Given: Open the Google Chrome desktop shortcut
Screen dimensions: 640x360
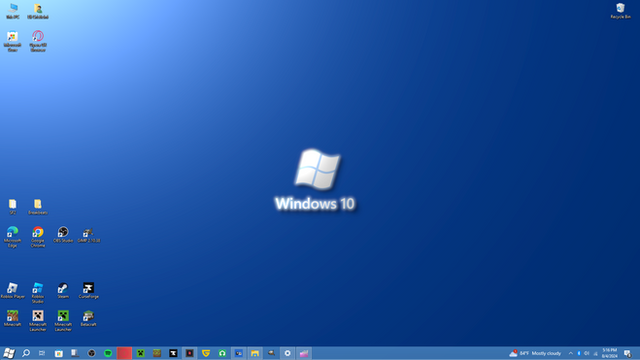Looking at the screenshot, I should (38, 237).
